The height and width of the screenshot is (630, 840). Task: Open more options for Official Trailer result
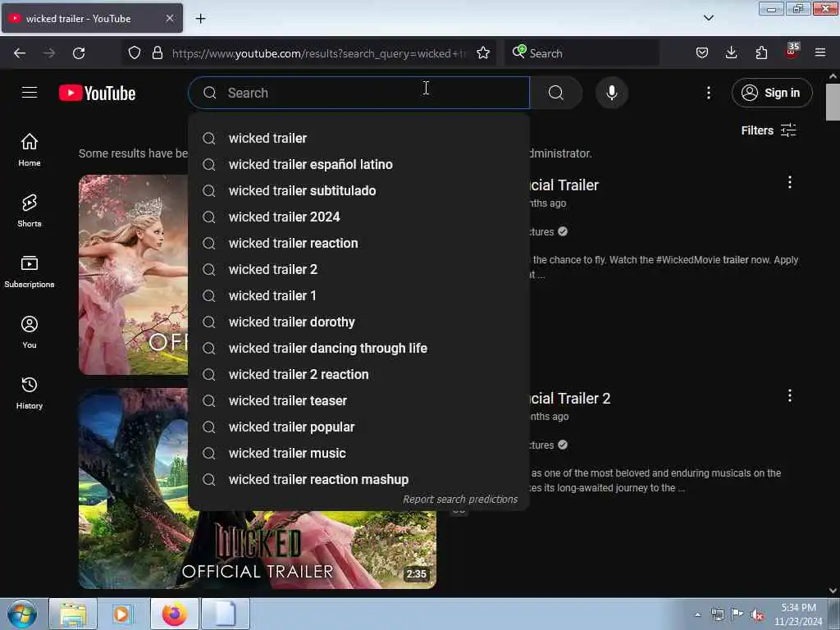[789, 182]
